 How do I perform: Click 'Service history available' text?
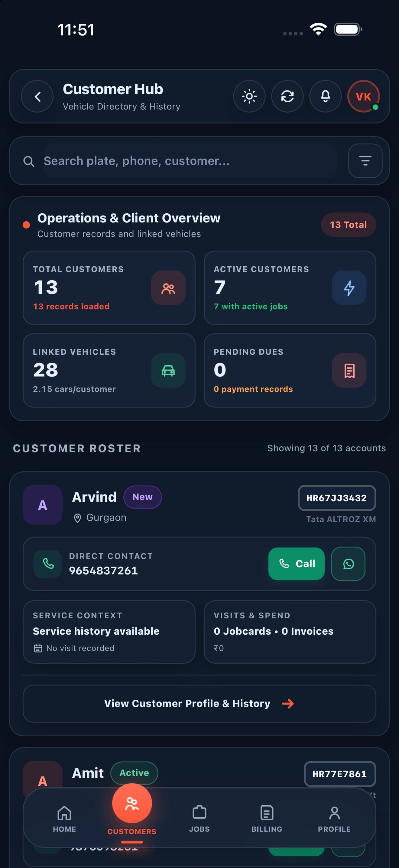[96, 631]
